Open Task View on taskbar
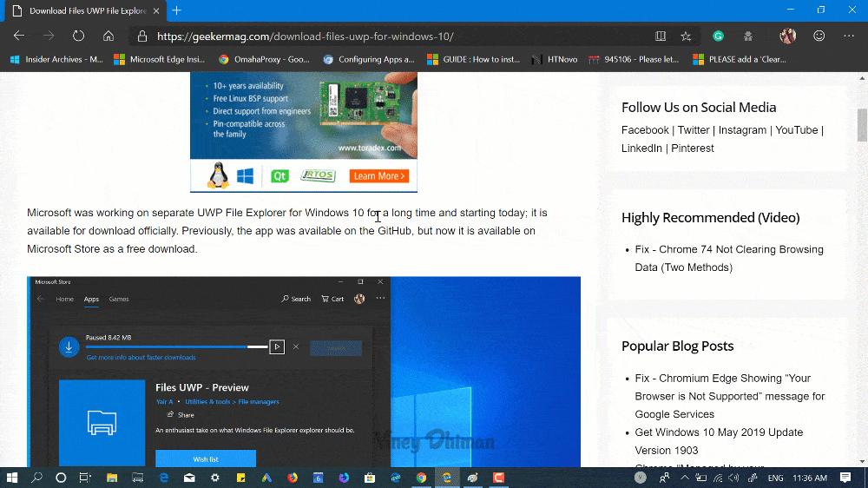Image resolution: width=868 pixels, height=488 pixels. click(x=85, y=478)
